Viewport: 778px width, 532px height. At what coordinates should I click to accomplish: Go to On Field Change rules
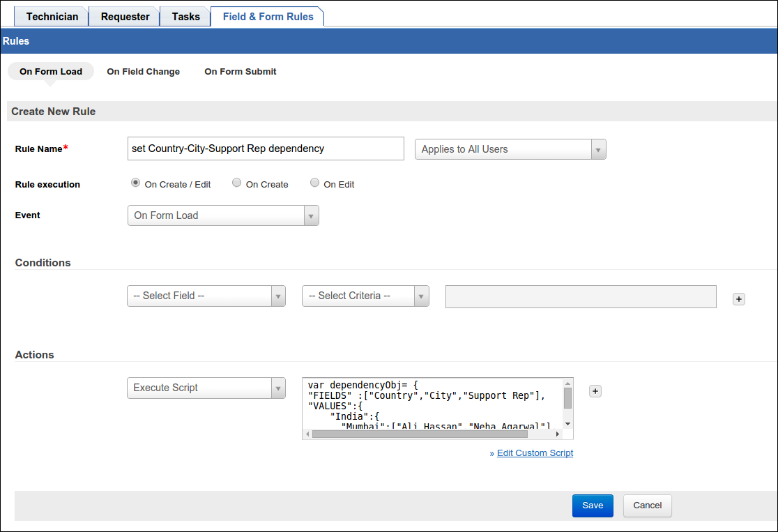point(143,71)
